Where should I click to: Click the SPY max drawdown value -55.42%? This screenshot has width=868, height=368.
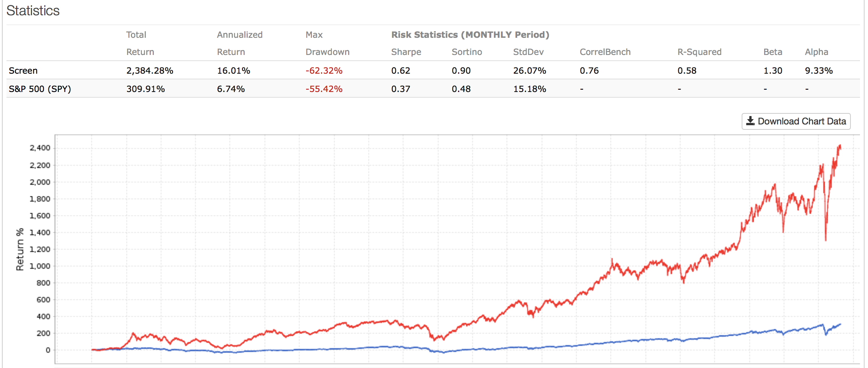[x=324, y=89]
